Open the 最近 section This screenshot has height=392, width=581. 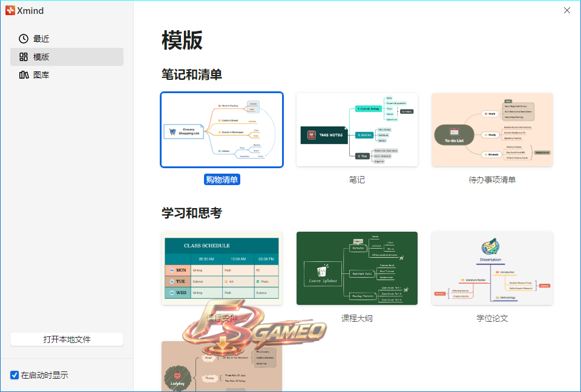tap(67, 39)
